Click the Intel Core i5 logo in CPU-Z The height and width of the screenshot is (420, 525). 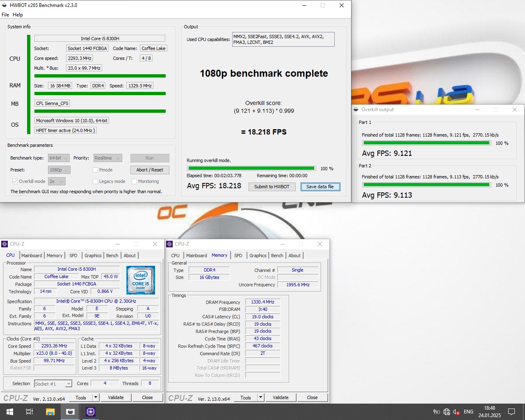[x=141, y=280]
